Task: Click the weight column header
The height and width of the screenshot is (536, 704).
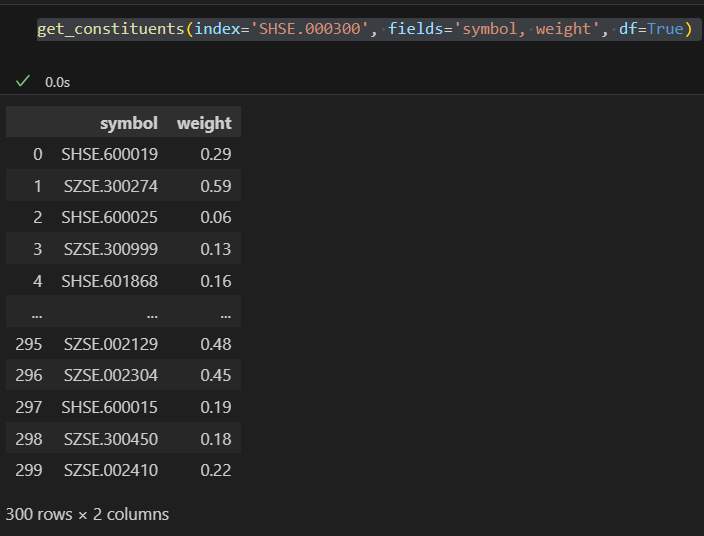Action: click(x=204, y=123)
